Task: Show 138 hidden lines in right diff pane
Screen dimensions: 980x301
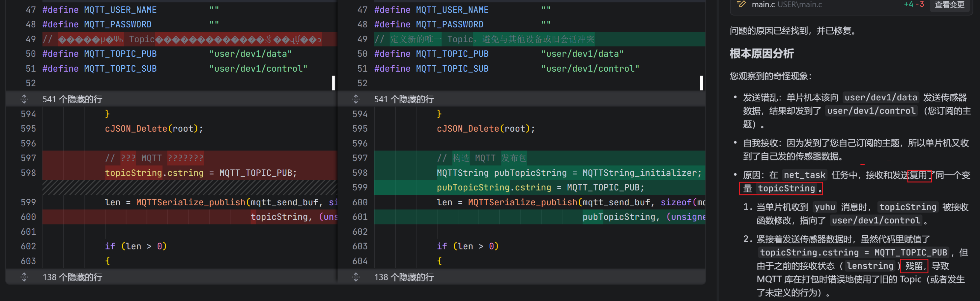Action: coord(356,277)
